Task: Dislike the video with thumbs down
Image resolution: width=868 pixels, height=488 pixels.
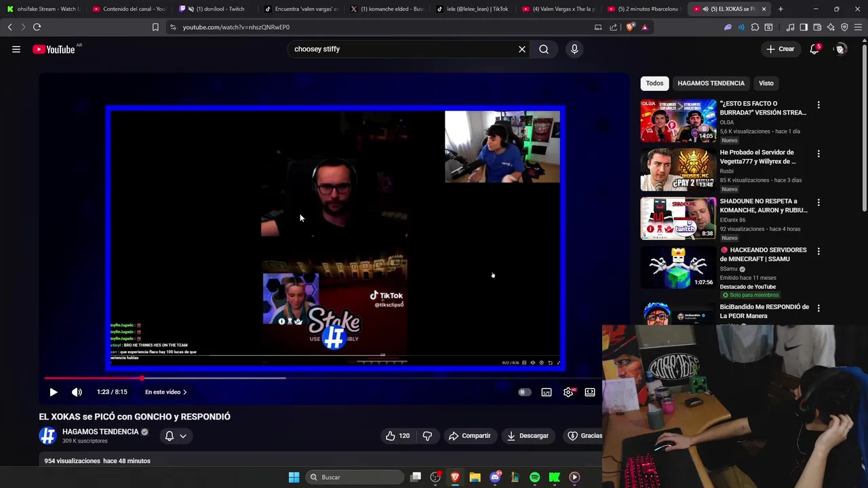Action: point(427,436)
